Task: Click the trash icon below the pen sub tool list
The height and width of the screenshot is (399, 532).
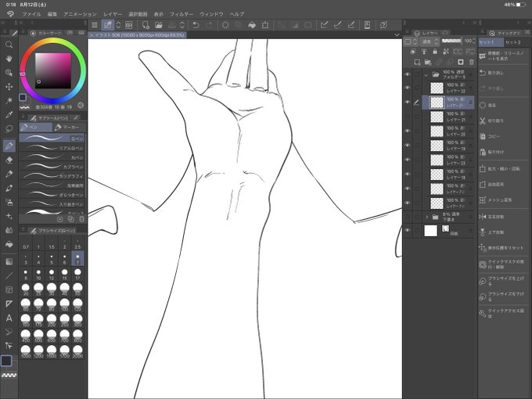Action: (x=81, y=219)
